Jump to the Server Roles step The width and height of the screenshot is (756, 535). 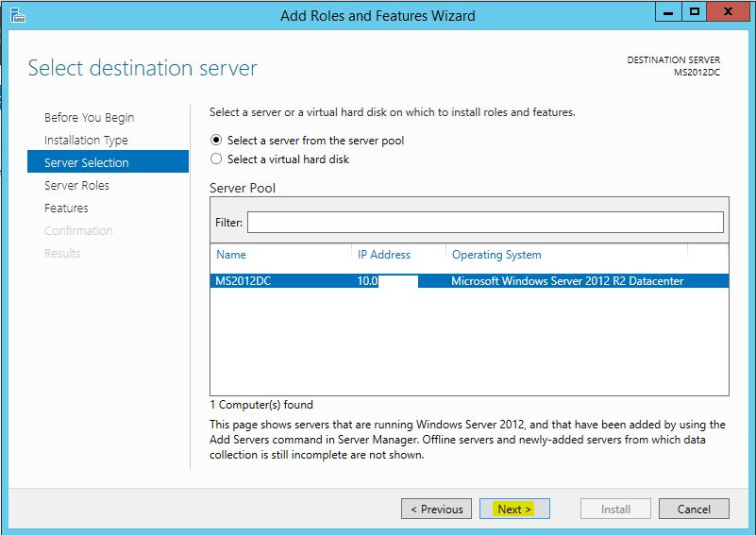click(76, 186)
